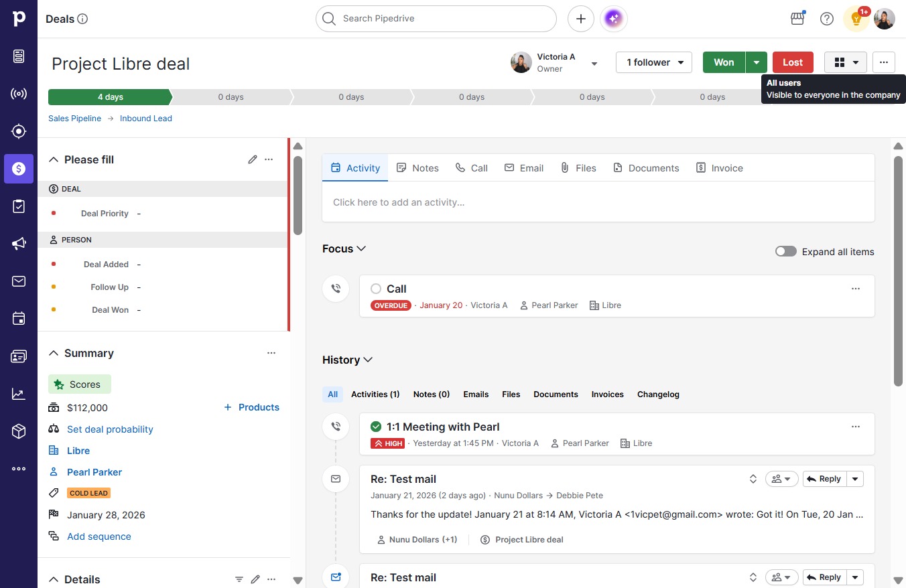
Task: Open Insights chart icon in sidebar
Action: [x=19, y=394]
